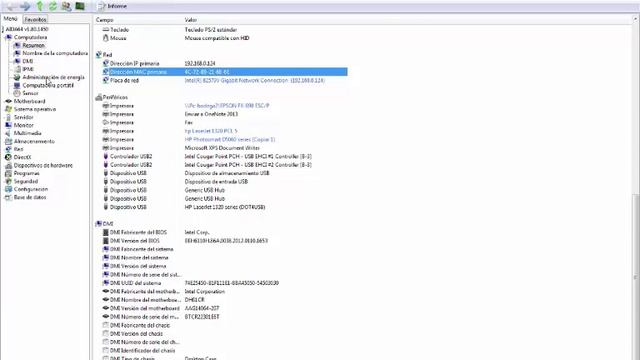Click the DMI section header icon in the report
Image resolution: width=640 pixels, height=360 pixels.
pos(98,224)
